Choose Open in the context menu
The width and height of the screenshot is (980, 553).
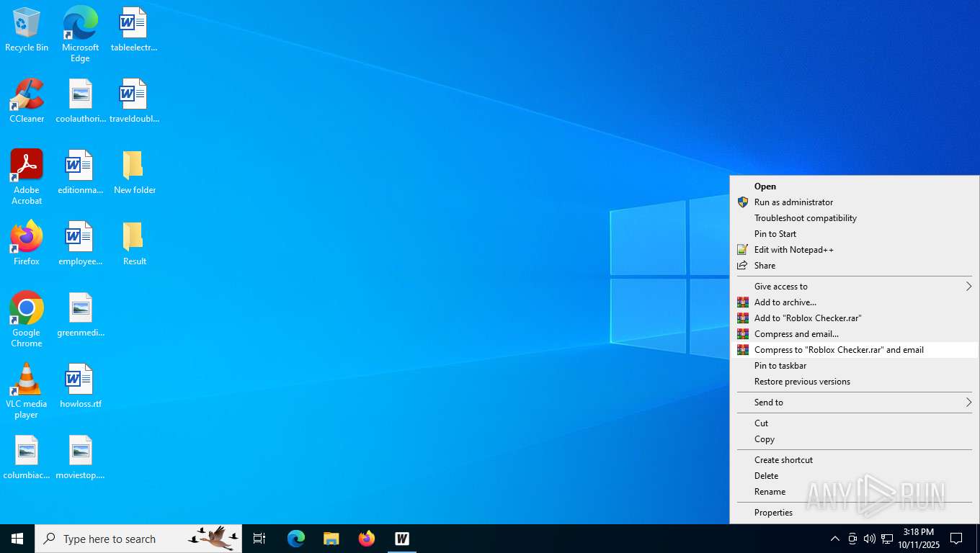pos(854,186)
